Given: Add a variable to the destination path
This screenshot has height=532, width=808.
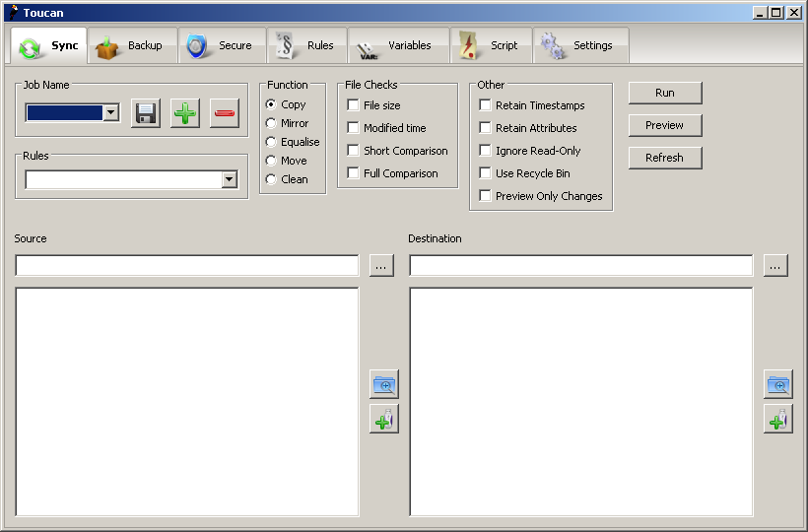Looking at the screenshot, I should click(x=778, y=419).
